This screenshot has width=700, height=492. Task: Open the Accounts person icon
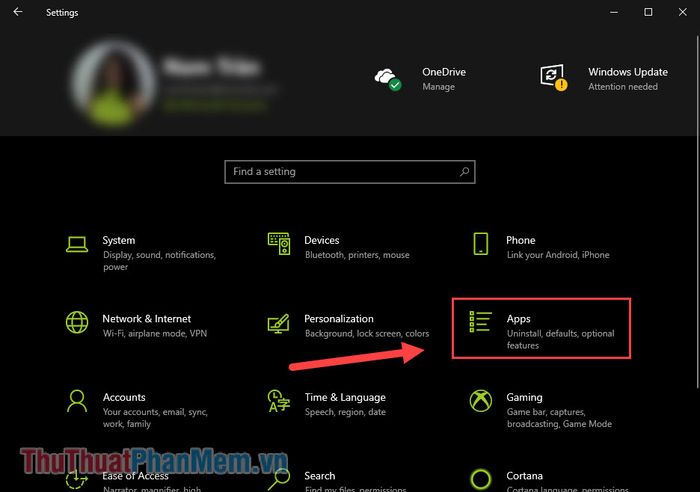pyautogui.click(x=77, y=401)
